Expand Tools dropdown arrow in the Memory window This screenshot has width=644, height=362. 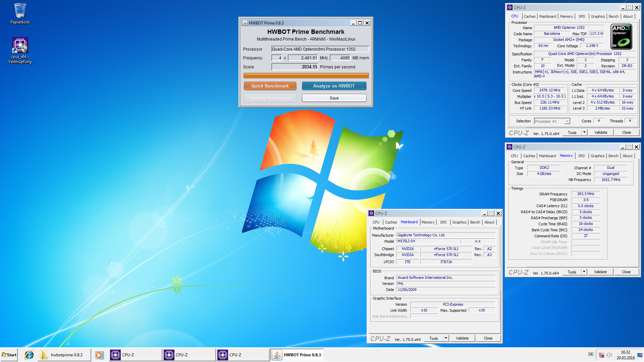pos(584,272)
